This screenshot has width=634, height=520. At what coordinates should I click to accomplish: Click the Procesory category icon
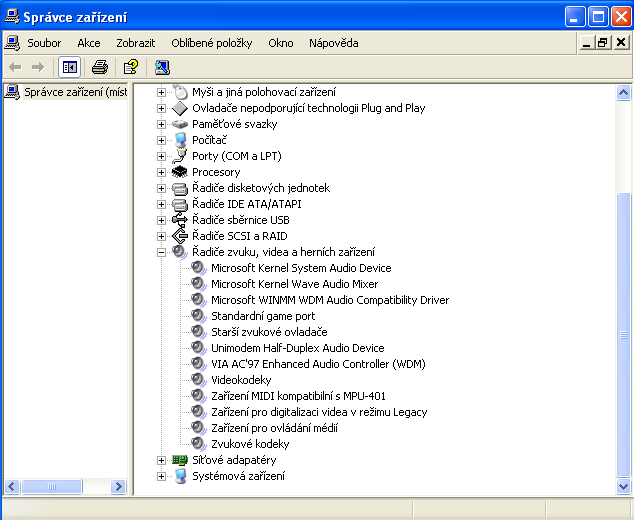coord(180,172)
